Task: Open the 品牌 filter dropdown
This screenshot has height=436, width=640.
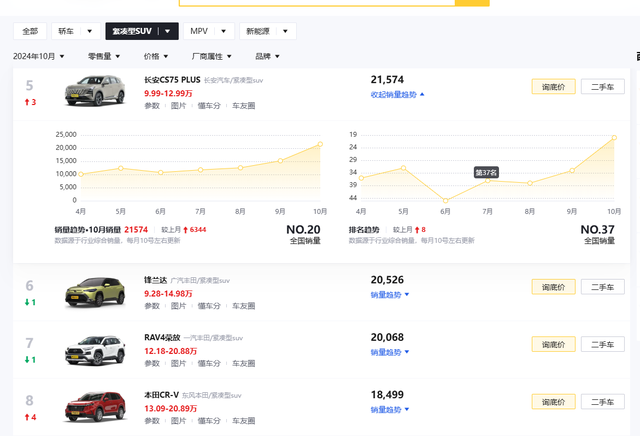Action: pos(267,56)
